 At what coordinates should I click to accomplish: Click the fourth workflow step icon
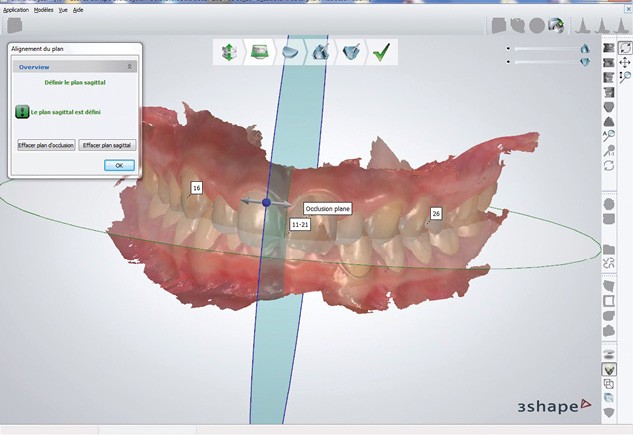click(320, 52)
